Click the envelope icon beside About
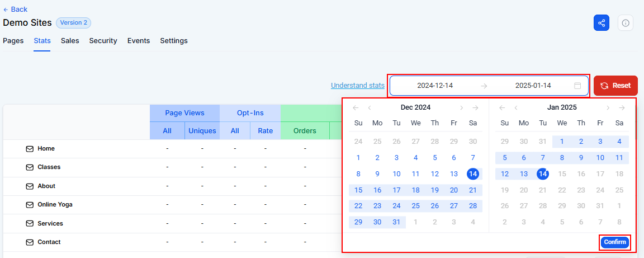 (x=30, y=186)
